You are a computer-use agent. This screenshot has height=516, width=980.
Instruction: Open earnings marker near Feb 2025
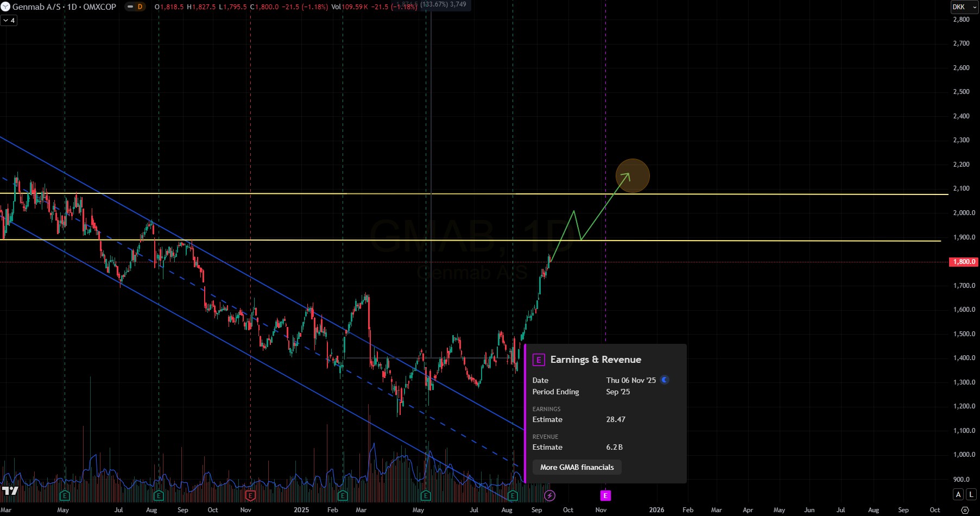(343, 495)
